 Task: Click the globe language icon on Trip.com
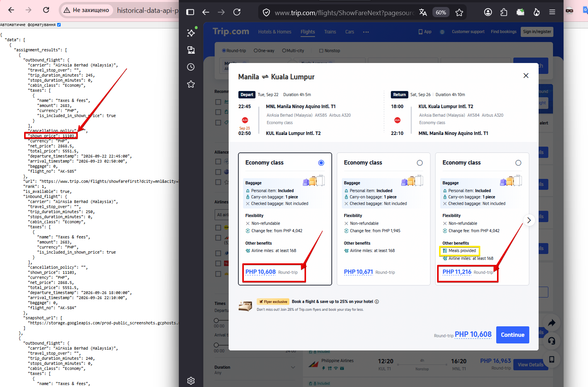[442, 32]
